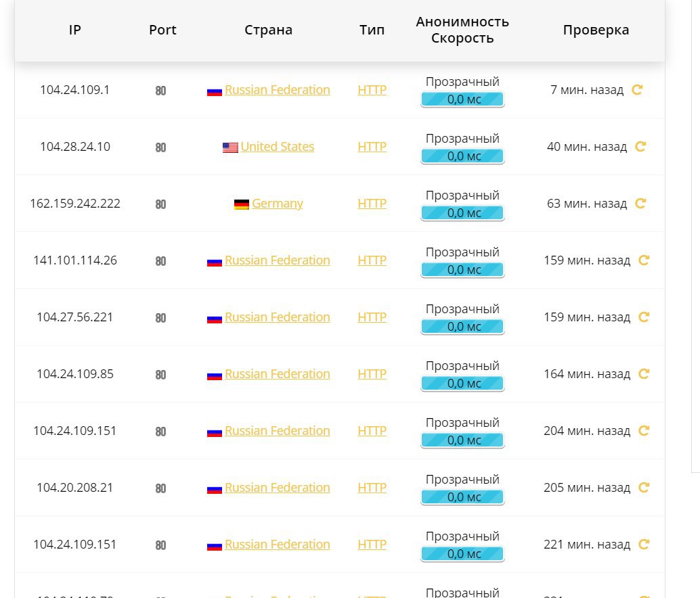Recheck proxy checked 40 min. ago

(x=640, y=146)
